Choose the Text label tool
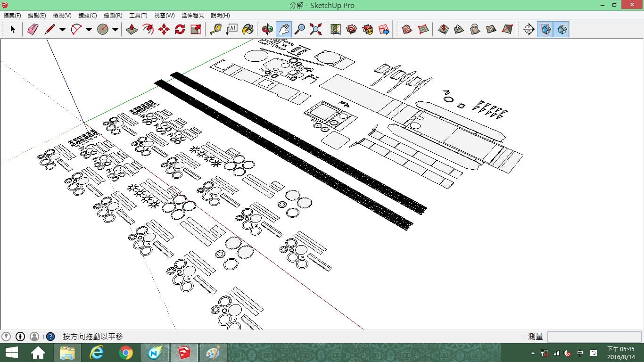Screen dimensions: 644x362 (232, 29)
